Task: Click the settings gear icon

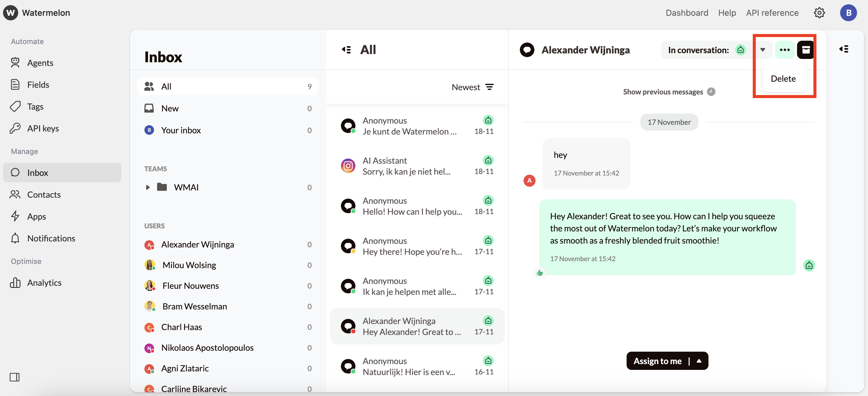Action: point(819,13)
